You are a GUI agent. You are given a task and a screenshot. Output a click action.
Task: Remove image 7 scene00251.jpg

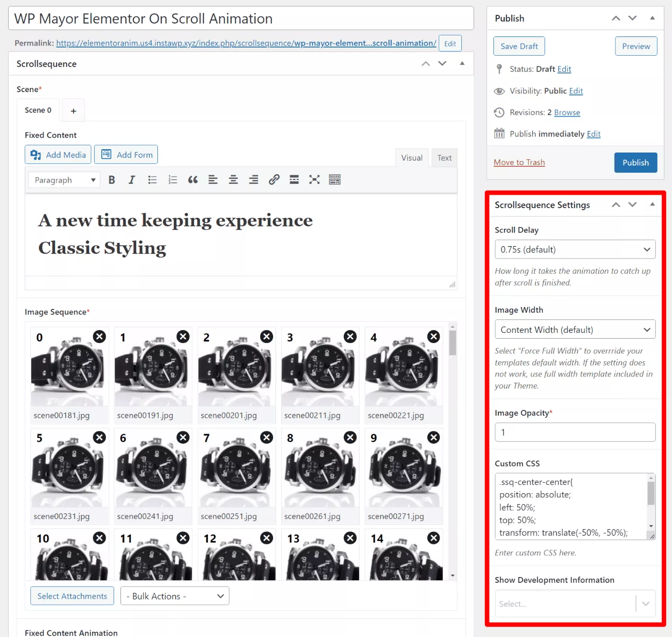point(266,437)
